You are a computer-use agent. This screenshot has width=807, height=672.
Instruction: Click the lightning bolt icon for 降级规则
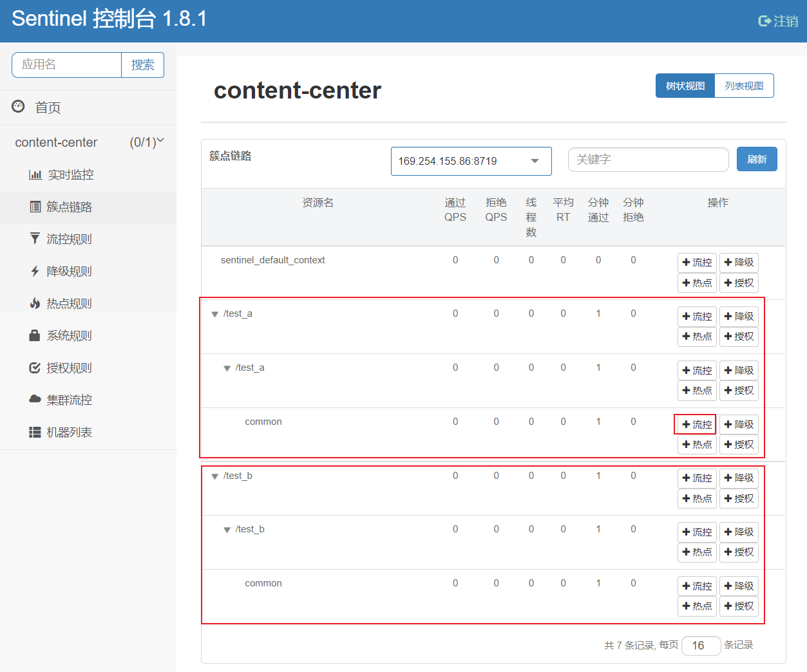[35, 271]
